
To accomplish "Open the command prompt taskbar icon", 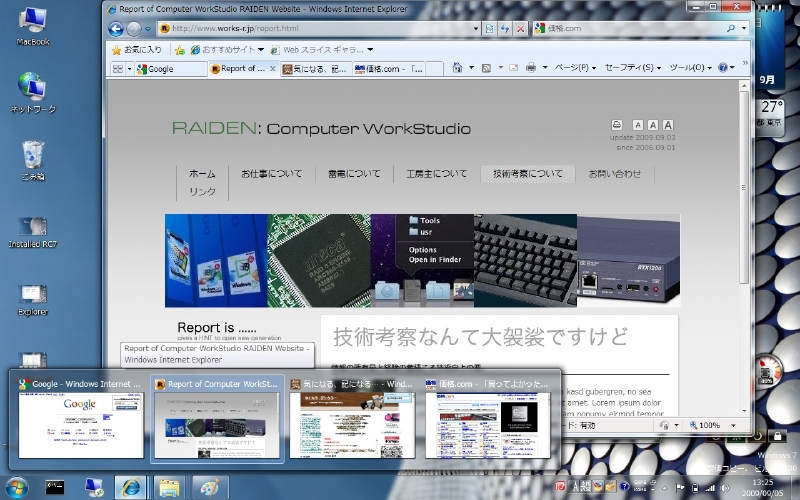I will (55, 488).
